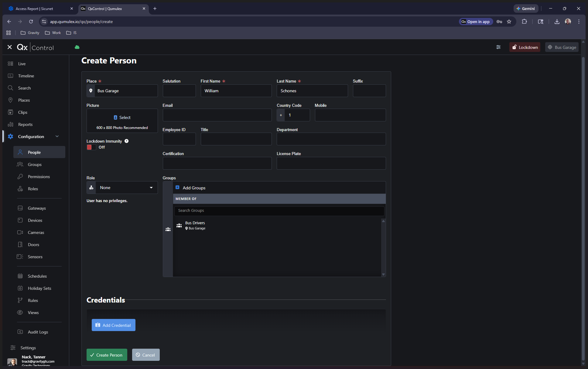
Task: Open Audit Logs from the sidebar
Action: [x=38, y=332]
